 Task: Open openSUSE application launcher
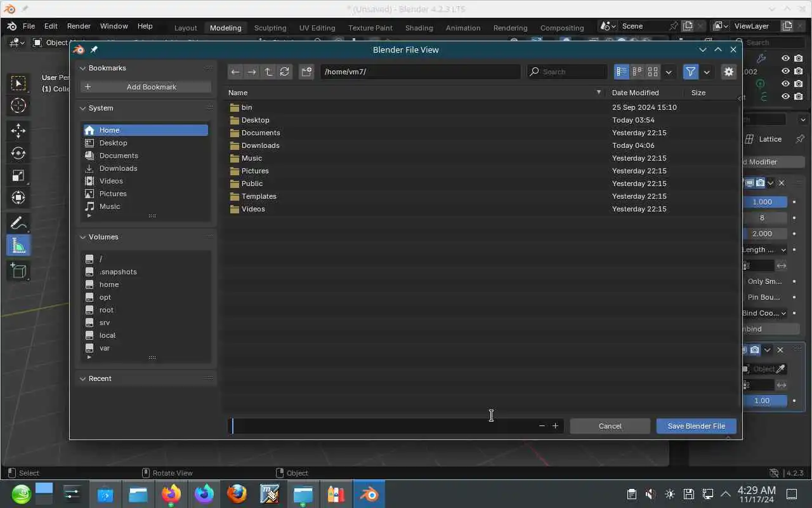[x=21, y=494]
